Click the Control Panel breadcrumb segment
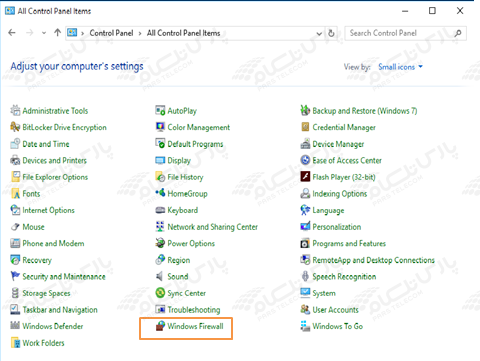480x361 pixels. [x=111, y=33]
